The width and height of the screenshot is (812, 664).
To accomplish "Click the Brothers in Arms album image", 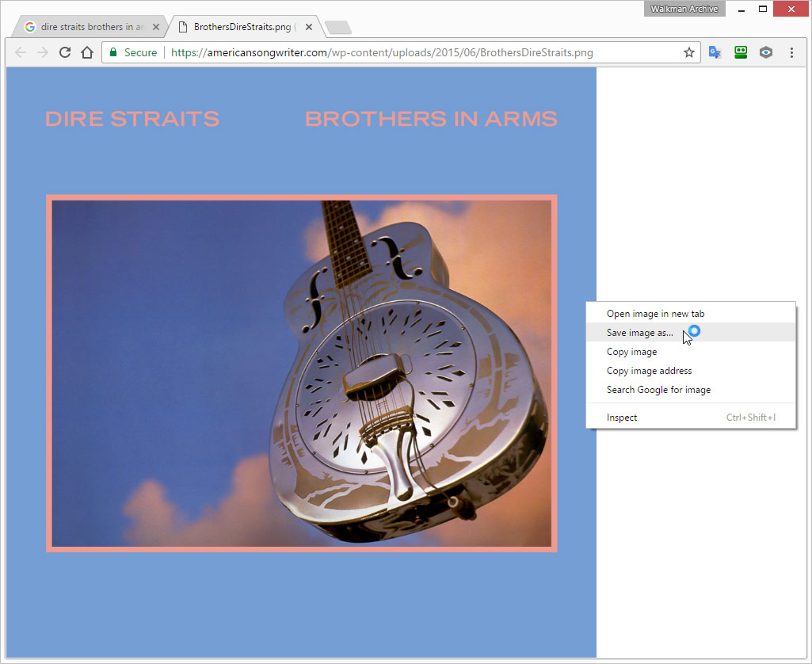I will pos(301,362).
